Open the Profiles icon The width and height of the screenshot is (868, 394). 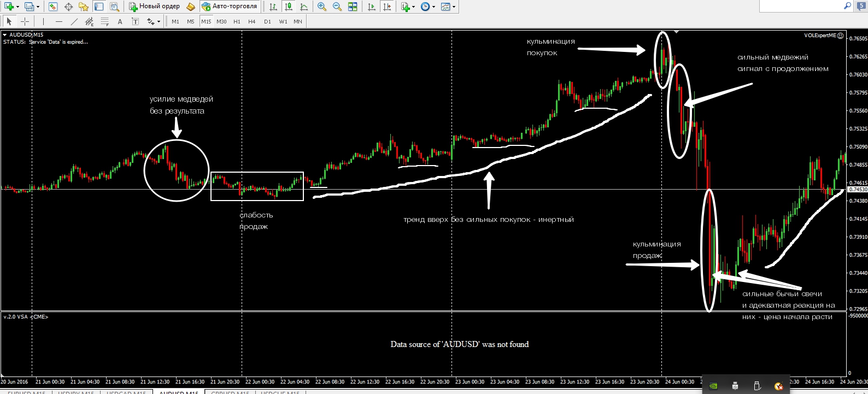coord(29,7)
